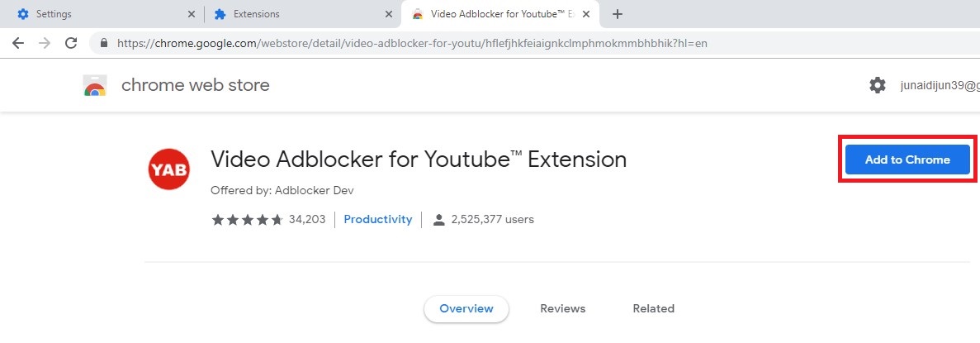The width and height of the screenshot is (980, 343).
Task: Open the Productivity category link
Action: [378, 219]
